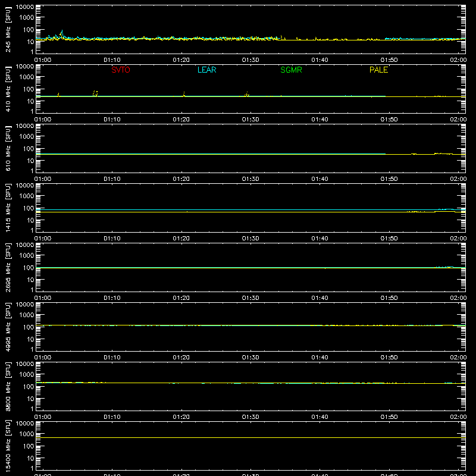Click 01:10 tick label below 8800 MHz plot

[112, 417]
